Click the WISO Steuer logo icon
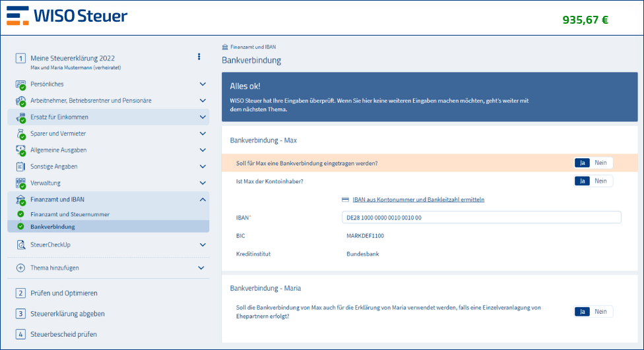Image resolution: width=644 pixels, height=350 pixels. 18,16
